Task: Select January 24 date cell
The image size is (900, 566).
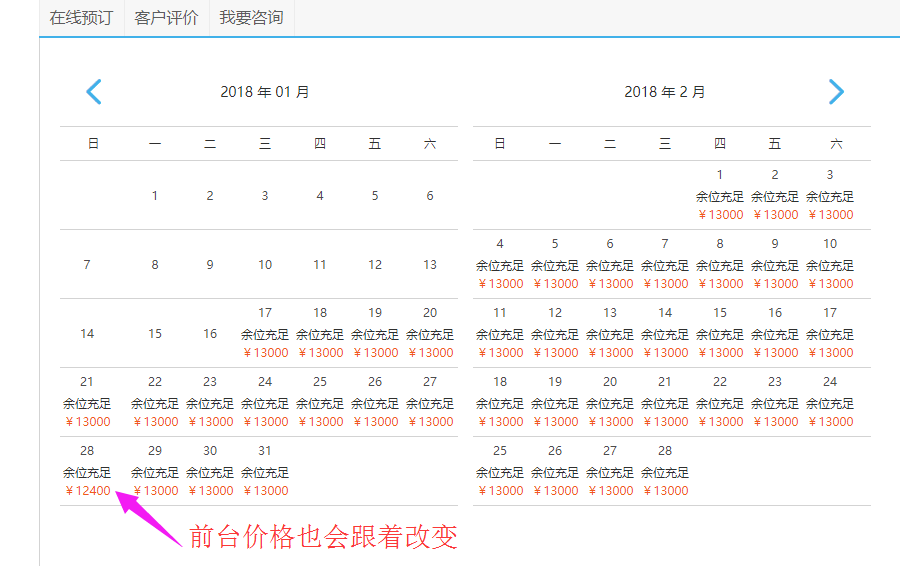Action: coord(265,402)
